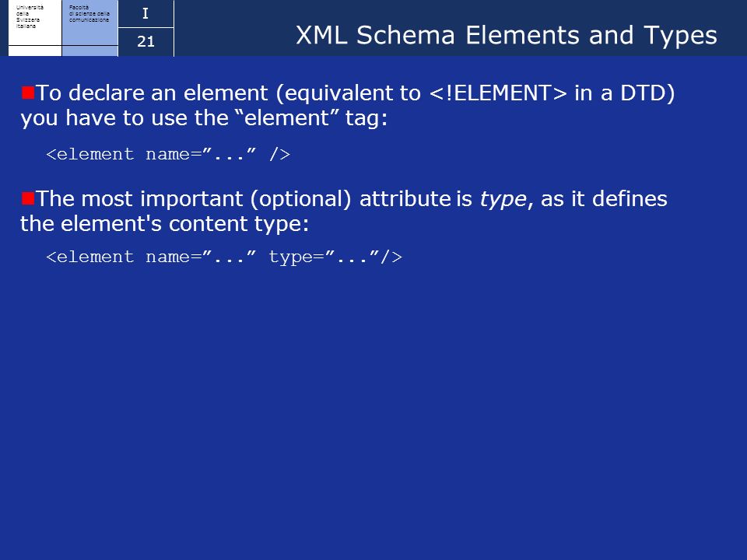Click the section number "I" box

[x=146, y=14]
